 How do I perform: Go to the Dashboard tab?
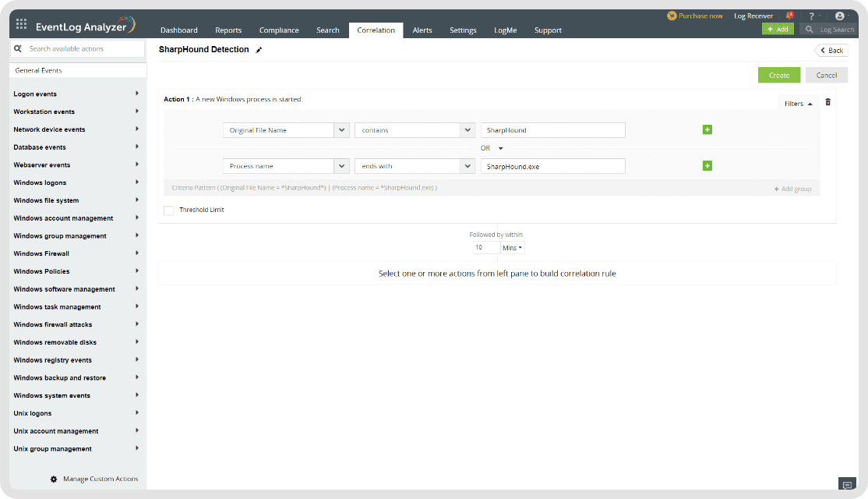click(178, 30)
